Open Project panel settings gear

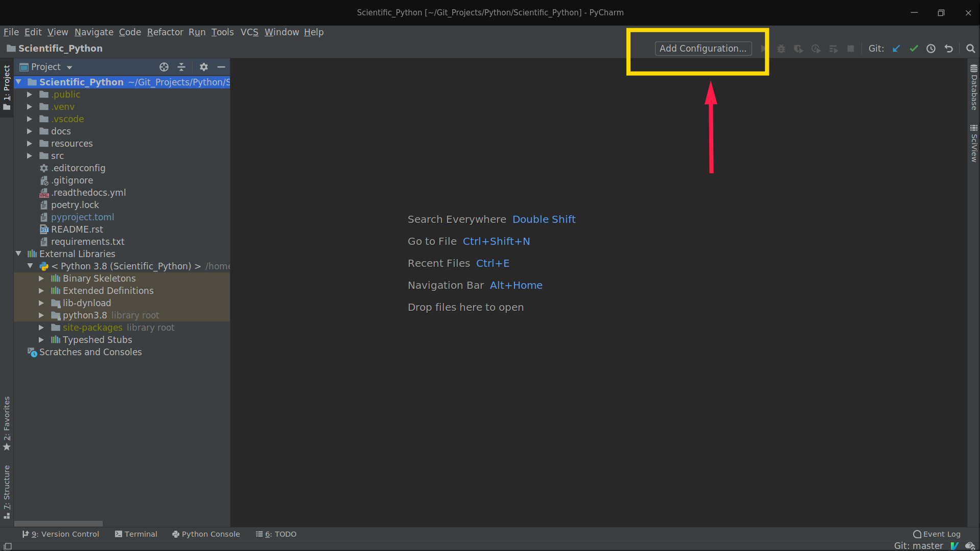[204, 67]
